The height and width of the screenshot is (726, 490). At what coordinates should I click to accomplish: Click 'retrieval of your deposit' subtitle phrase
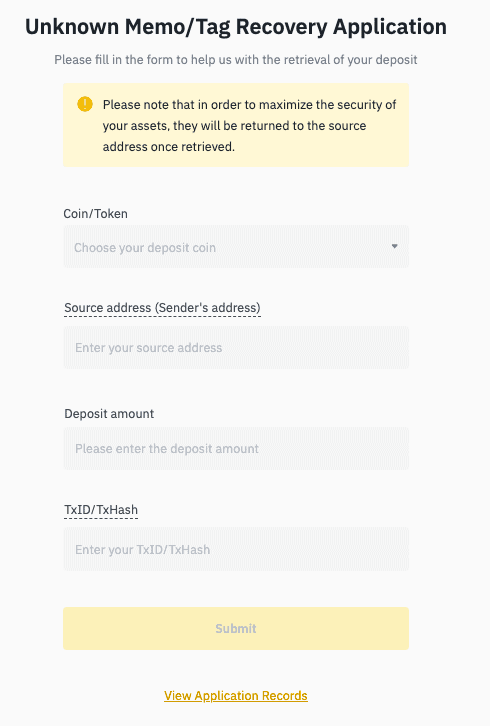(x=351, y=60)
